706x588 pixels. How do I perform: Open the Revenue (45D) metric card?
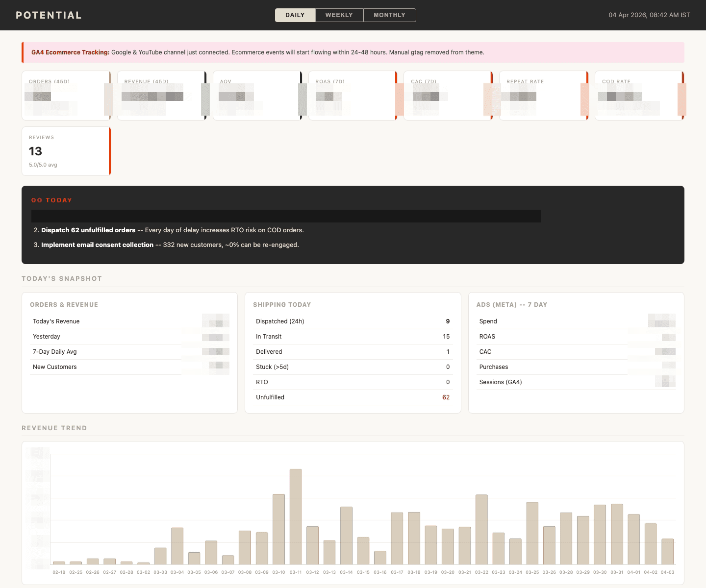pyautogui.click(x=162, y=96)
